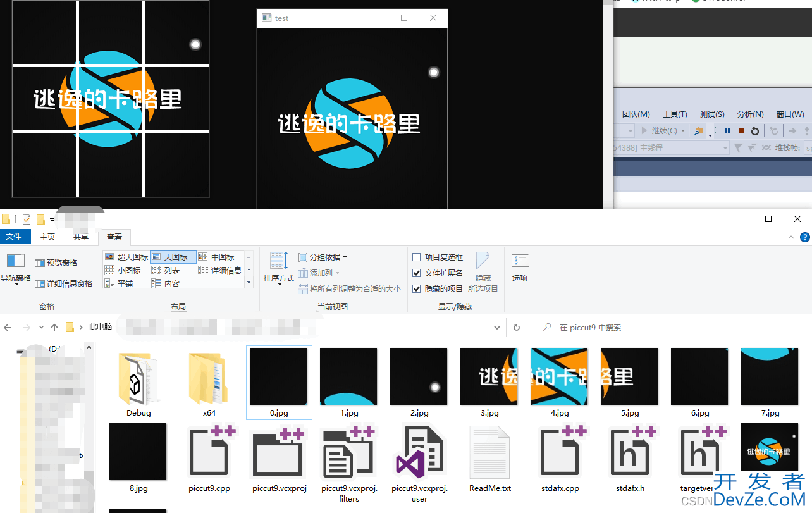This screenshot has width=812, height=513.
Task: Select the 0.jpg thumbnail
Action: tap(279, 383)
